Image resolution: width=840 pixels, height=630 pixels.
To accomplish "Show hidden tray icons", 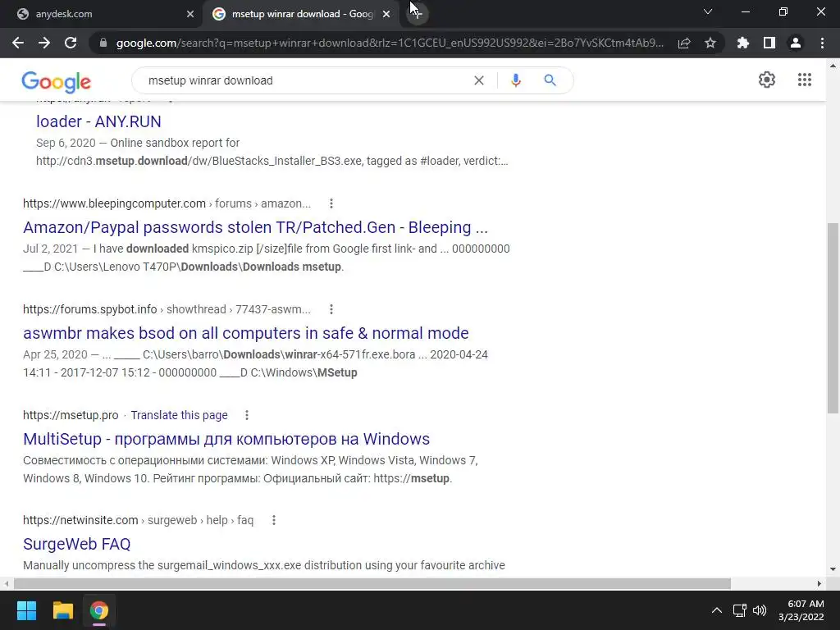I will pos(716,610).
